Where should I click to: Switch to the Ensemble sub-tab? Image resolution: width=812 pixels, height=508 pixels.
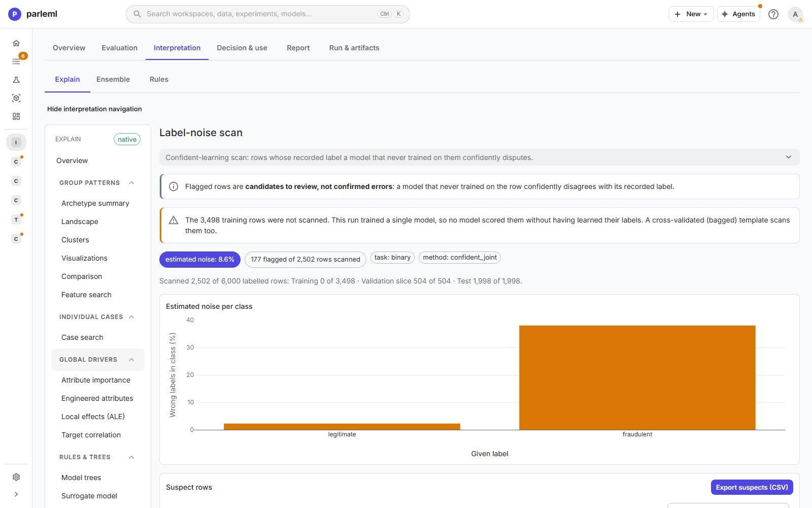click(x=113, y=79)
